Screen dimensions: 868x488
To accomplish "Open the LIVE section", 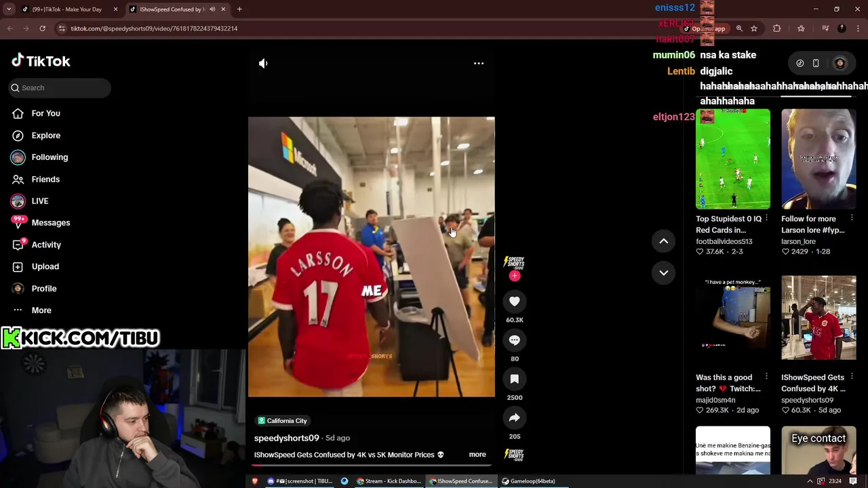I will tap(30, 201).
